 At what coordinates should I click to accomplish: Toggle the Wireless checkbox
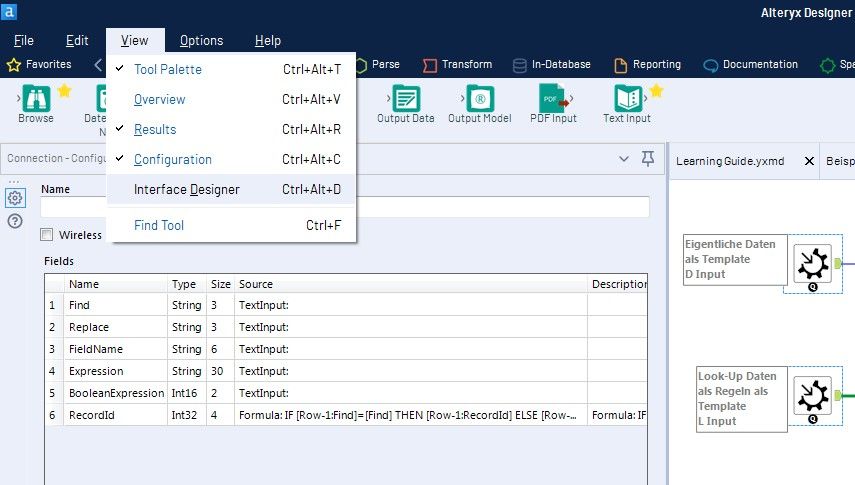click(x=47, y=235)
